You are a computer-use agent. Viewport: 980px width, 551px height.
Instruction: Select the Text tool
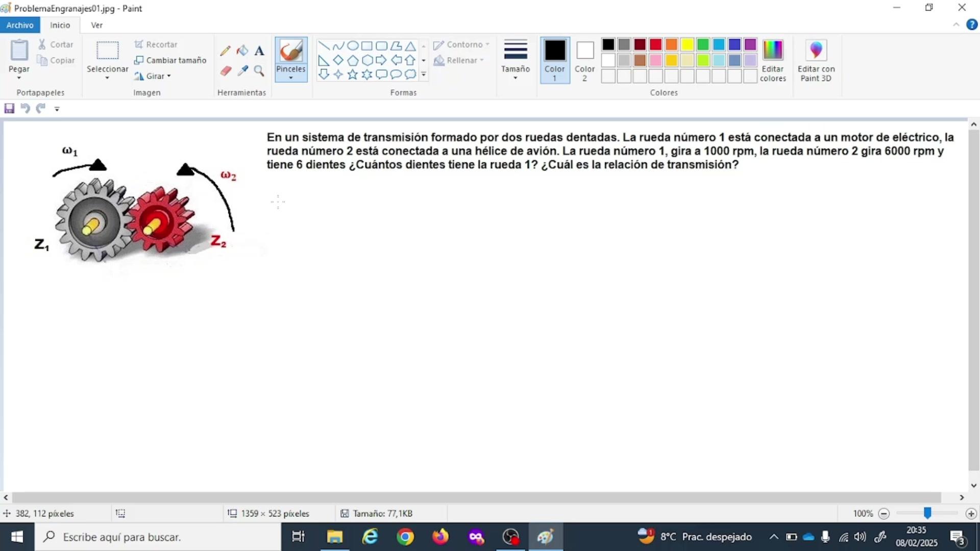pyautogui.click(x=259, y=51)
